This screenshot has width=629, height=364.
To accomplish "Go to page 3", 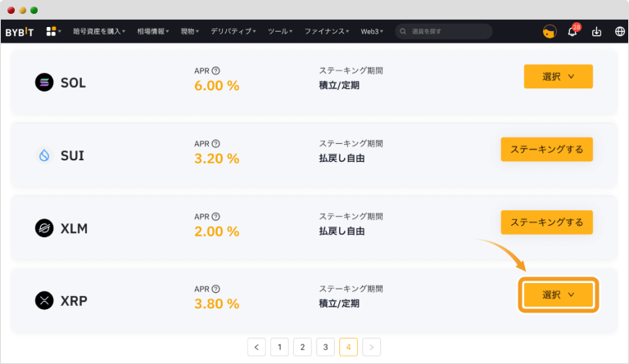I will click(325, 347).
